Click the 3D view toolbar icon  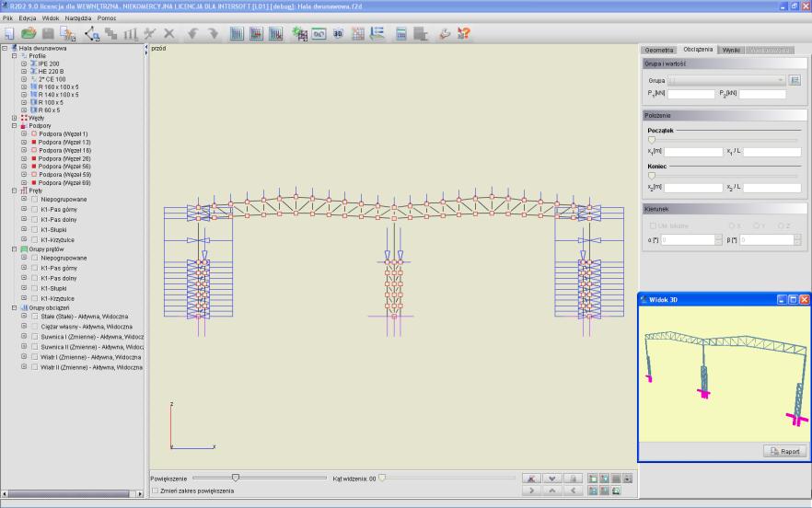click(x=338, y=34)
